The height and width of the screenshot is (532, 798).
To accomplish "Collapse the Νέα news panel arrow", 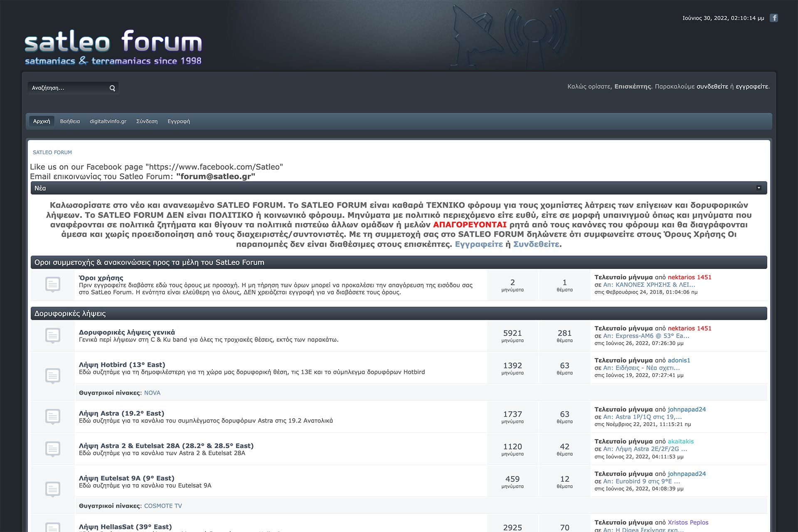I will tap(759, 188).
